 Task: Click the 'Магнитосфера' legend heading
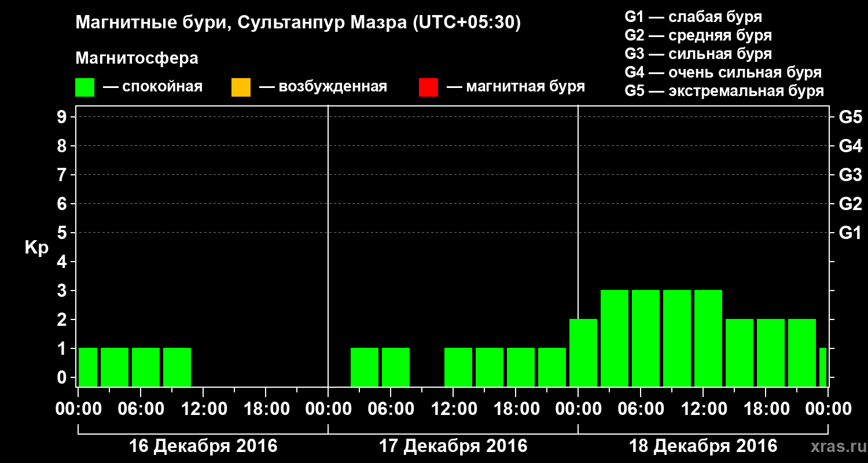pyautogui.click(x=137, y=58)
